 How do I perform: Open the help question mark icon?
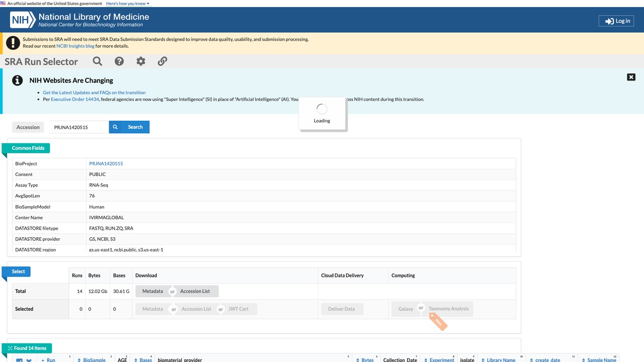(x=119, y=61)
